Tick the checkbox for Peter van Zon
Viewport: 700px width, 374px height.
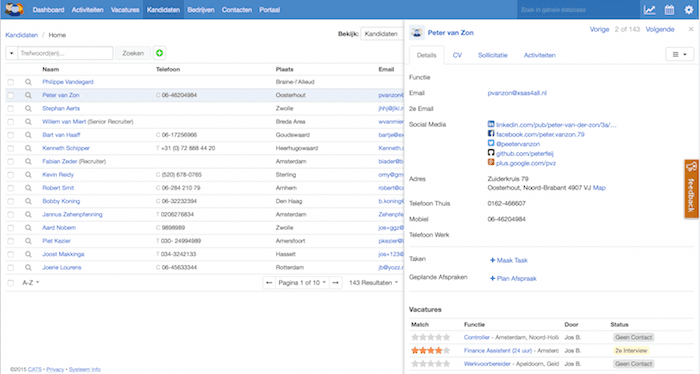11,95
